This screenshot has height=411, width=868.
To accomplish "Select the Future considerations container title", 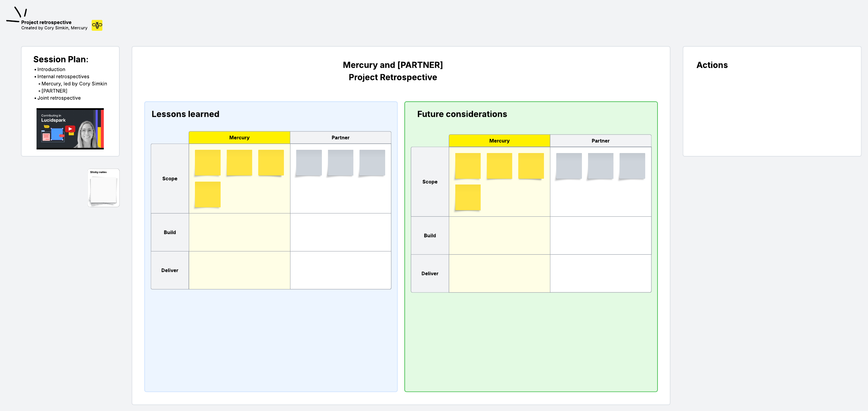I will [462, 114].
